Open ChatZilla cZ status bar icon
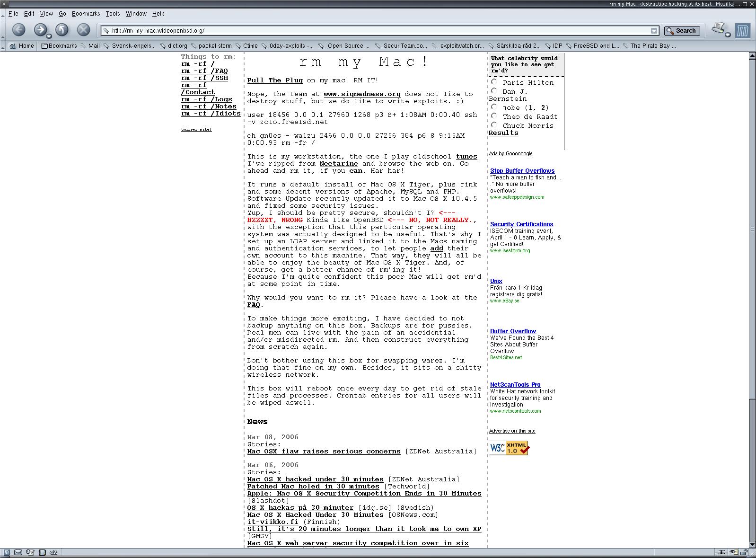The image size is (756, 558). coord(53,552)
